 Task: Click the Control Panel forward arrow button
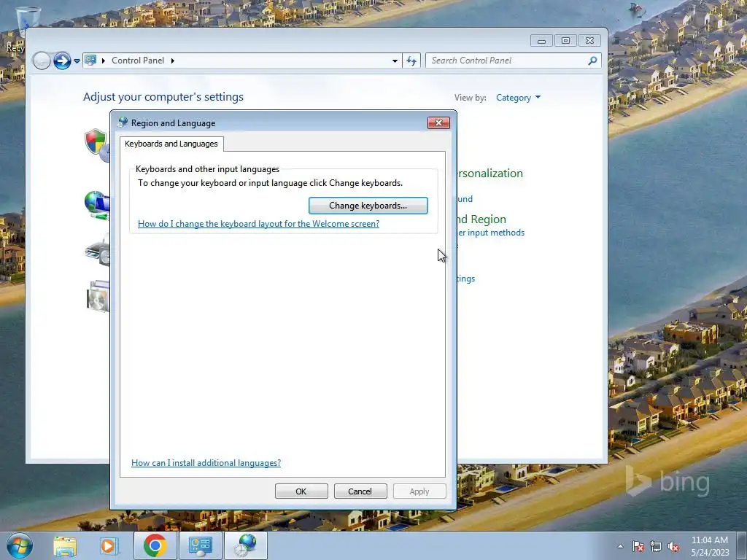tap(62, 61)
